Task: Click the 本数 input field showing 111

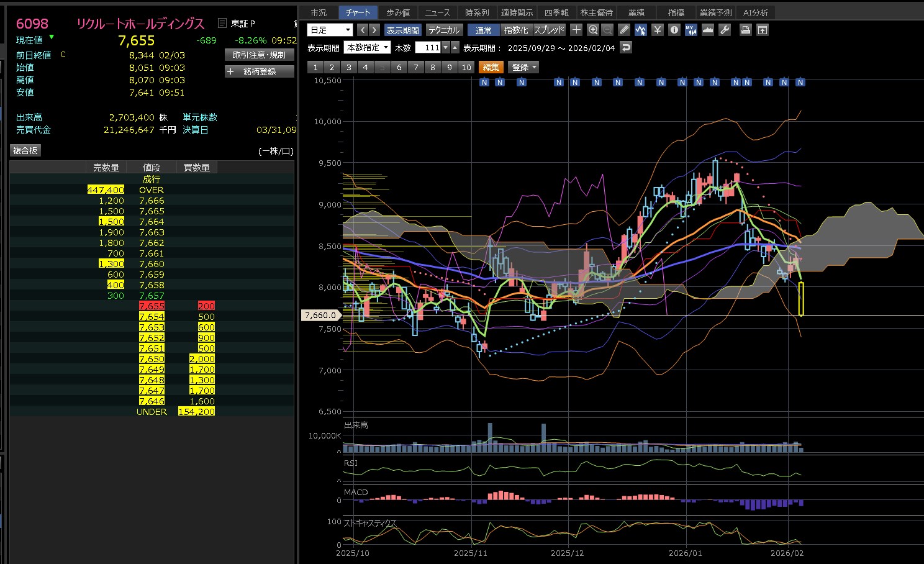Action: pyautogui.click(x=428, y=48)
